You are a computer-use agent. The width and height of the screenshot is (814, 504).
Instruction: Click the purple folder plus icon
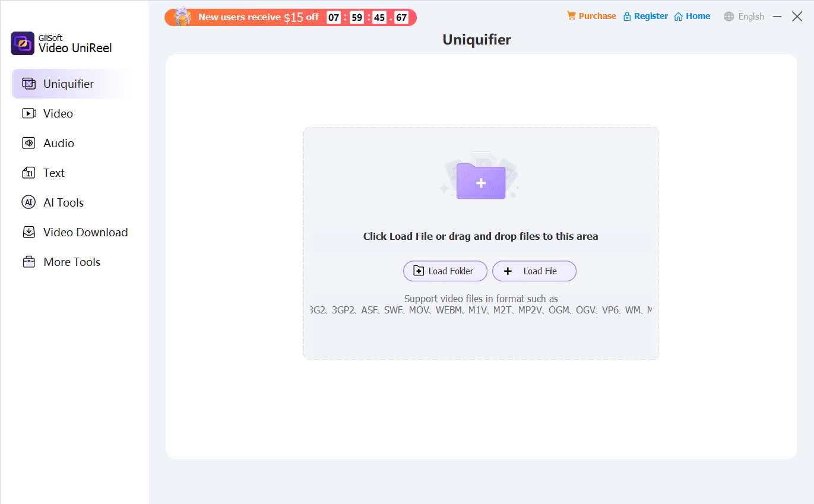[481, 180]
